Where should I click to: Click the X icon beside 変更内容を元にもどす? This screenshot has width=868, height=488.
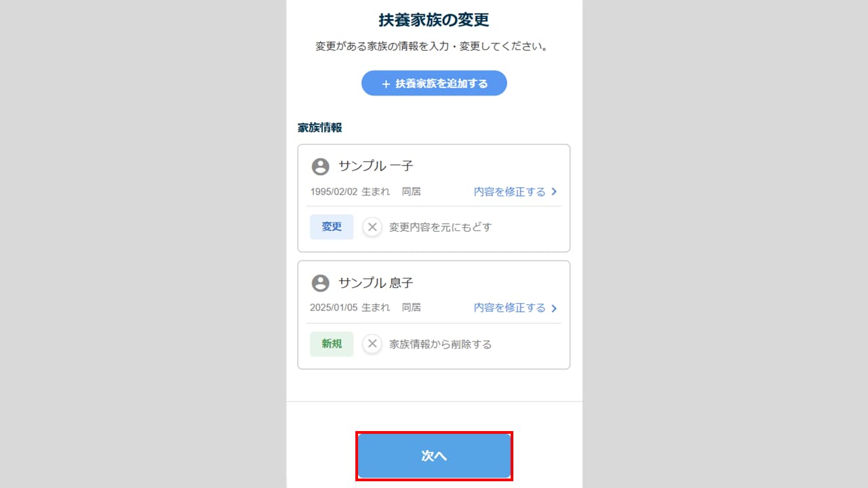(x=372, y=227)
